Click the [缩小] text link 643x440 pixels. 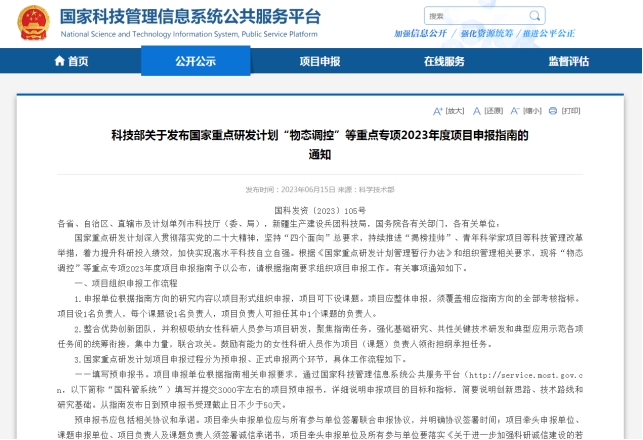pos(531,110)
